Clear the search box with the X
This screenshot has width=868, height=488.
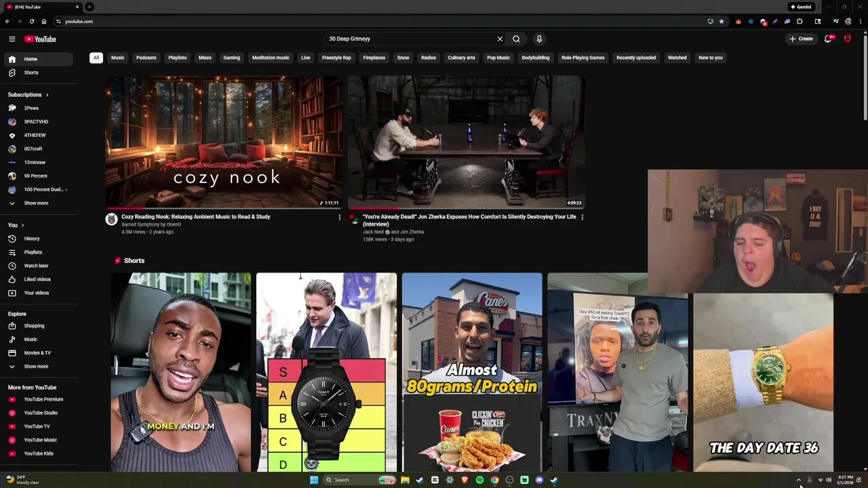point(500,39)
